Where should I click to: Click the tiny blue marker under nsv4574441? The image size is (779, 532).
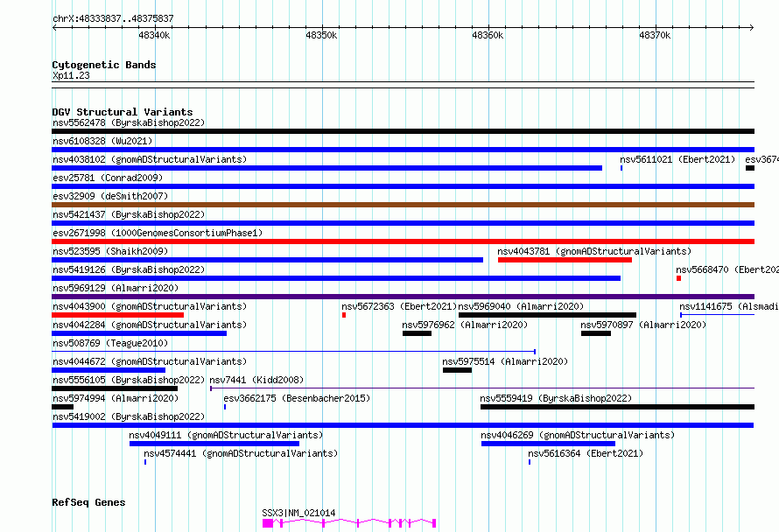click(145, 462)
